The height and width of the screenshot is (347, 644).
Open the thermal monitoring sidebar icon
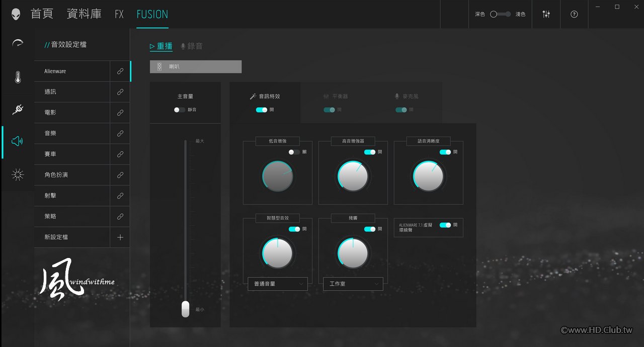click(18, 77)
